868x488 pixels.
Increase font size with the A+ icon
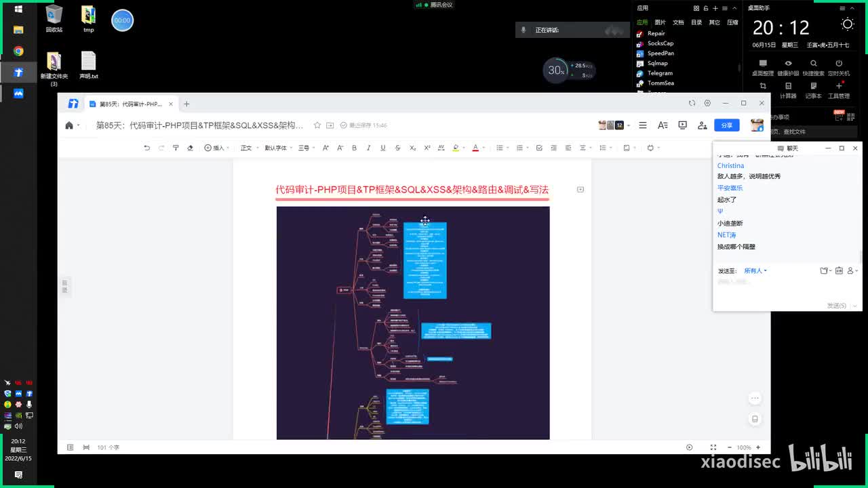(325, 148)
